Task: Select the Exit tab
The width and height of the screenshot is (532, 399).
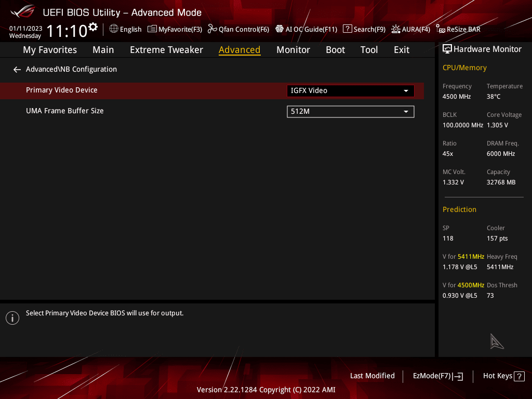Action: pos(402,50)
